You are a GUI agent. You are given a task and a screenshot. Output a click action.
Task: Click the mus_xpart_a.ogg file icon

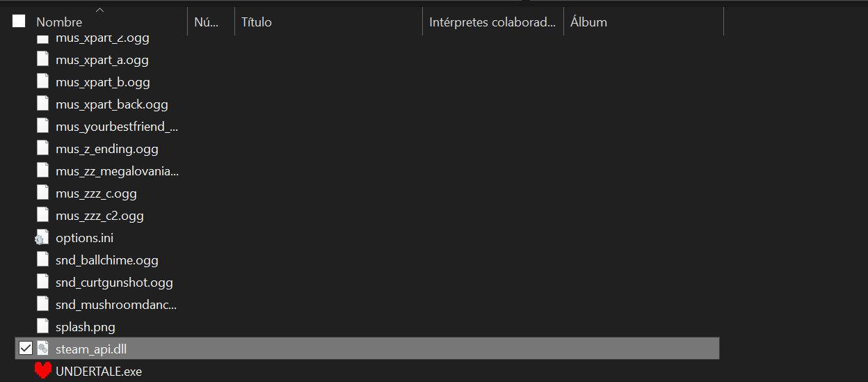click(x=43, y=60)
